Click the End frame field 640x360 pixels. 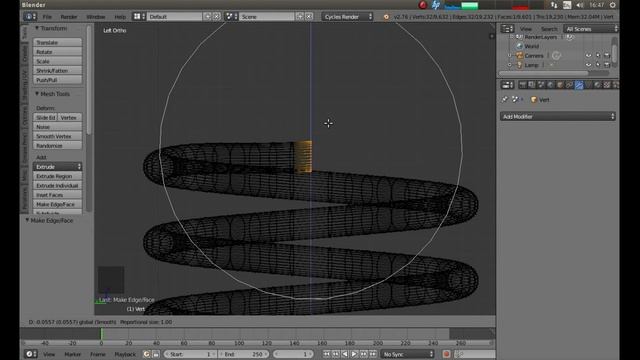[x=243, y=354]
